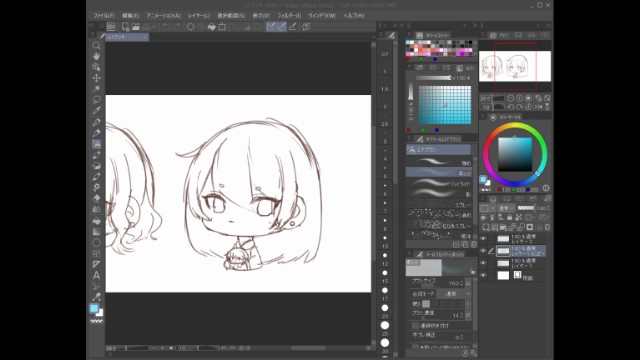Screen dimensions: 640x360
Task: Hide layer レイヤー2 using its eye icon
Action: tap(483, 239)
